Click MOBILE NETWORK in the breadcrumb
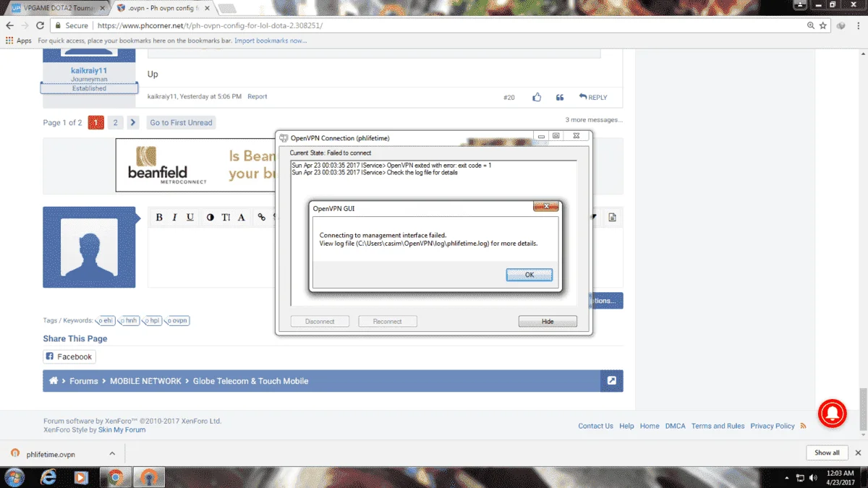 [145, 381]
